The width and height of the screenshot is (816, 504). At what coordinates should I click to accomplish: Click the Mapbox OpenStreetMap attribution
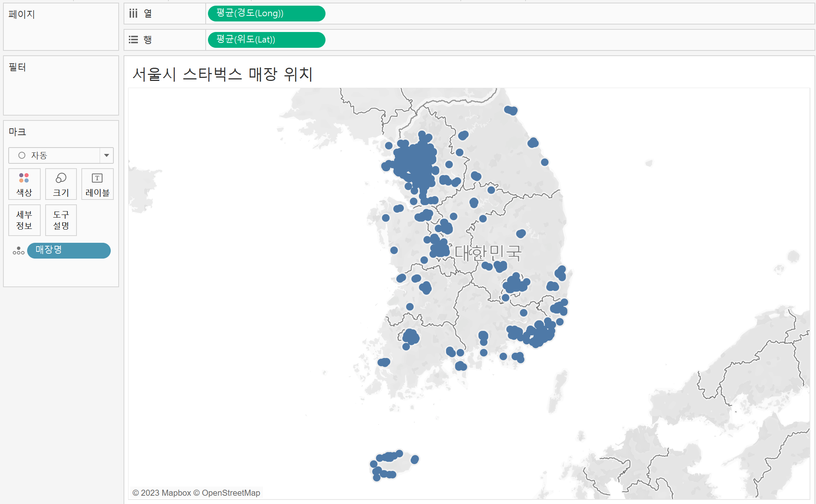(196, 493)
